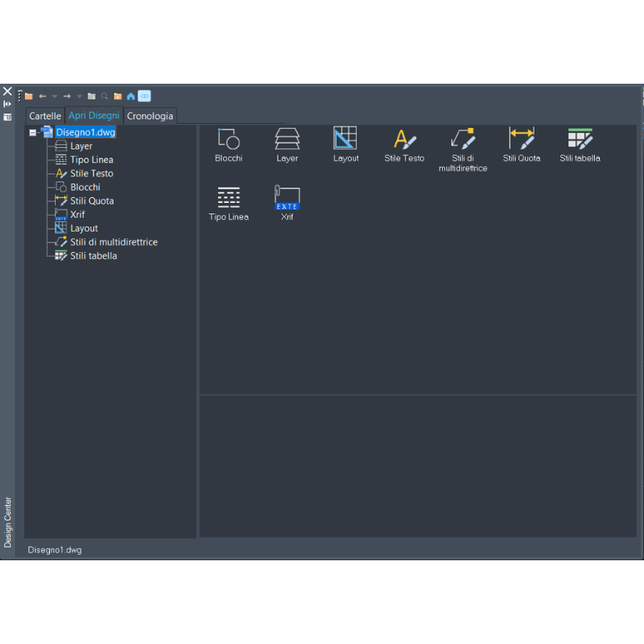This screenshot has height=644, width=644.
Task: Click the toolbar grip handle
Action: 19,96
